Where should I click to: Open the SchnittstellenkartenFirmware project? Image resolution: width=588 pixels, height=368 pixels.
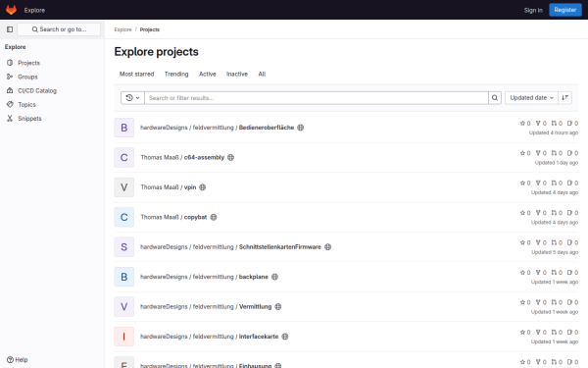pyautogui.click(x=280, y=246)
